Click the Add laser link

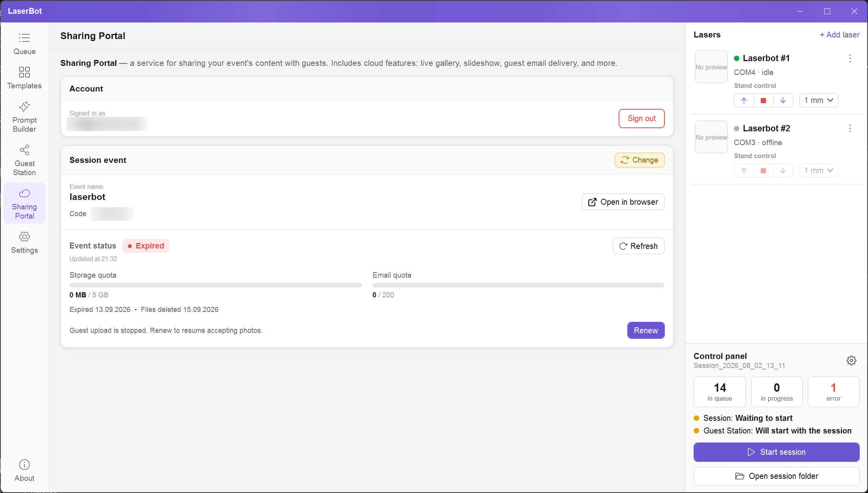coord(840,35)
